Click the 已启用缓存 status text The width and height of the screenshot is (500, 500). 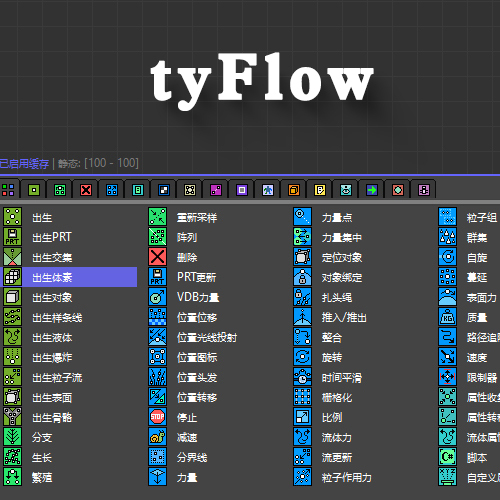tap(24, 164)
